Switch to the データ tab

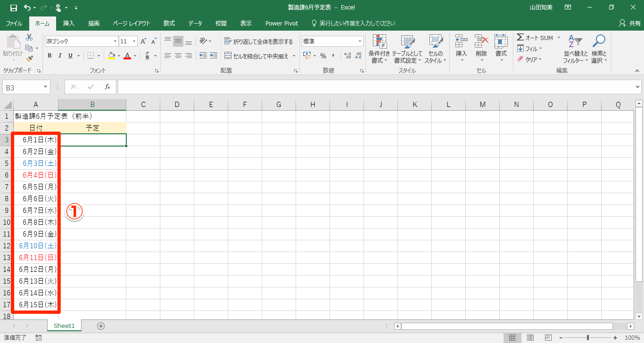195,23
